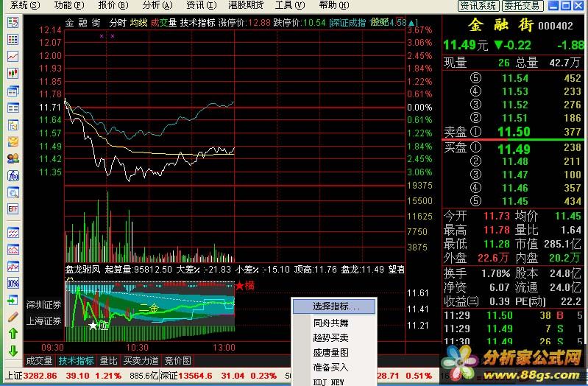
Task: Open the single blue list window icon
Action: pyautogui.click(x=13, y=108)
